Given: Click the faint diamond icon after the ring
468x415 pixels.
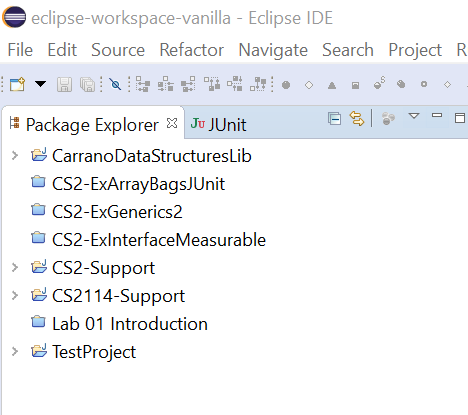Looking at the screenshot, I should tap(447, 85).
